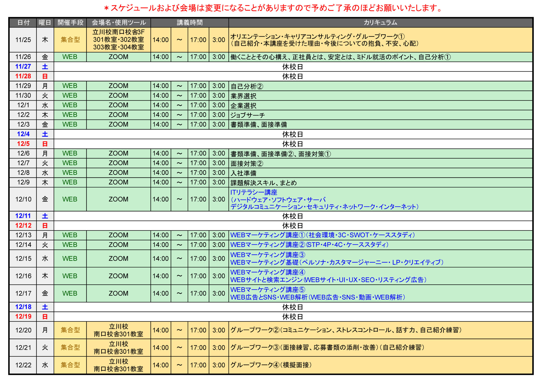Screen dimensions: 545x392
Task: Click 集合型 in the 12/22 row
Action: click(x=70, y=365)
